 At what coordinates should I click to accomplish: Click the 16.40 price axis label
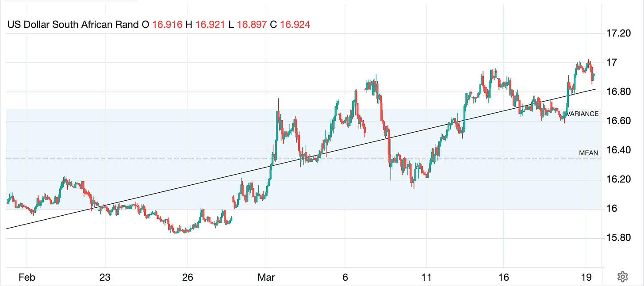[x=619, y=150]
